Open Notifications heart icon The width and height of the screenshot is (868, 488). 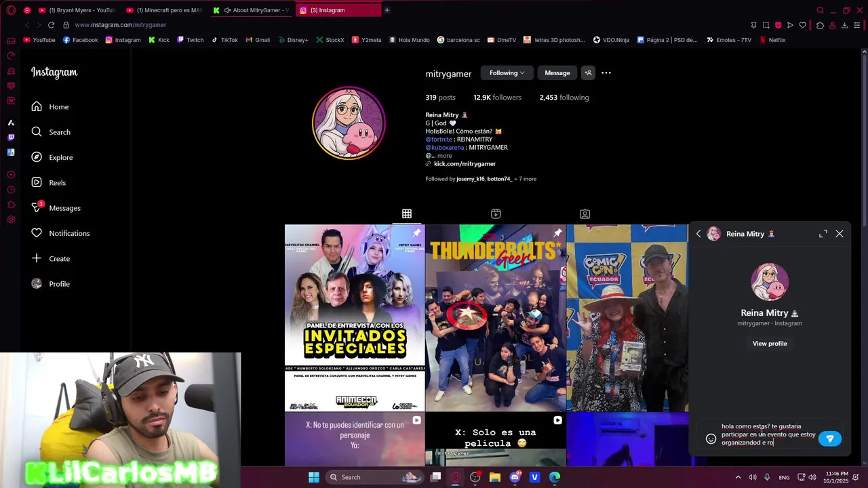point(37,233)
